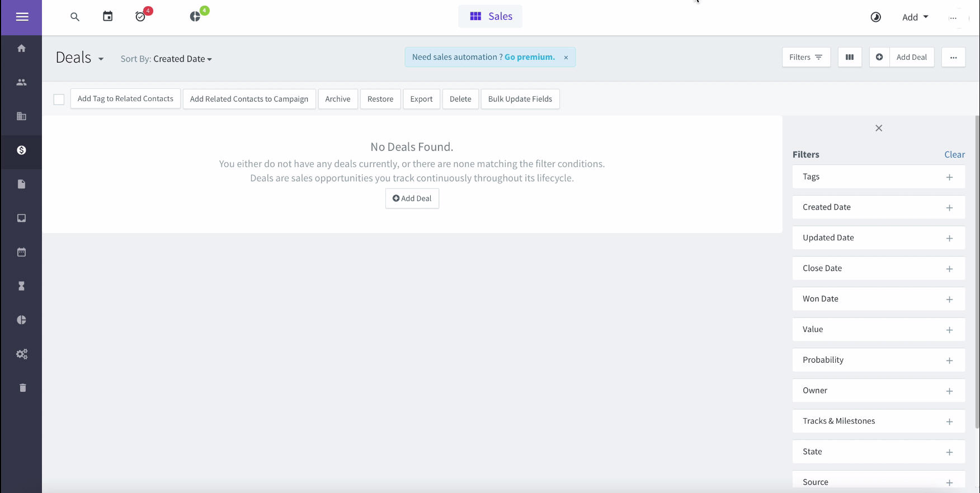The width and height of the screenshot is (980, 493).
Task: Click the Restore button
Action: click(x=380, y=99)
